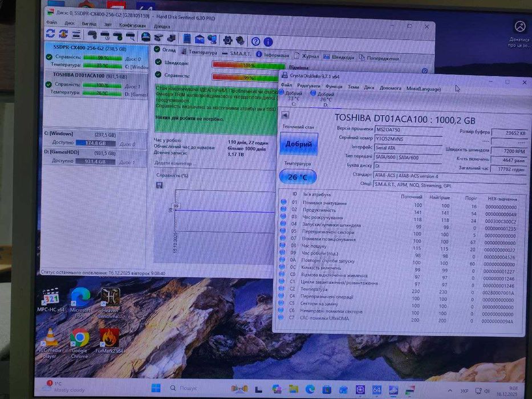Switch to the Журнал tab

[306, 56]
